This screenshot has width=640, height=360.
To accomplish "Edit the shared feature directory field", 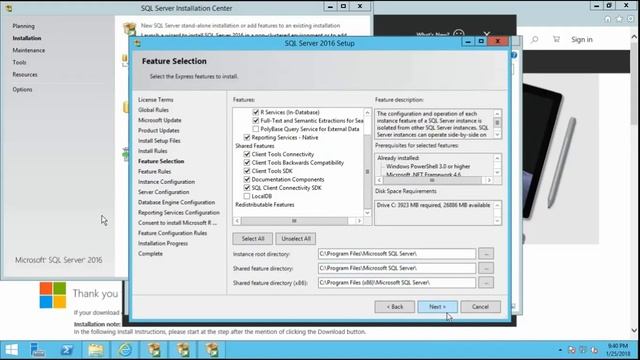I will [x=397, y=268].
